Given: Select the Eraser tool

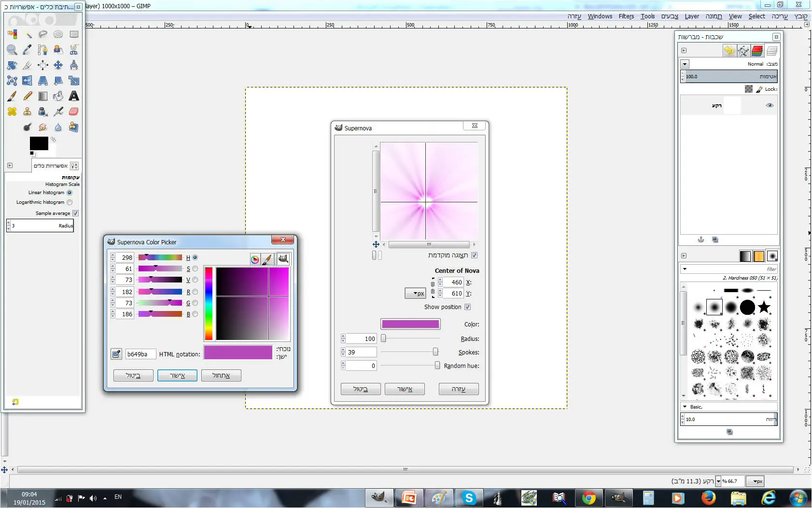Looking at the screenshot, I should (73, 112).
